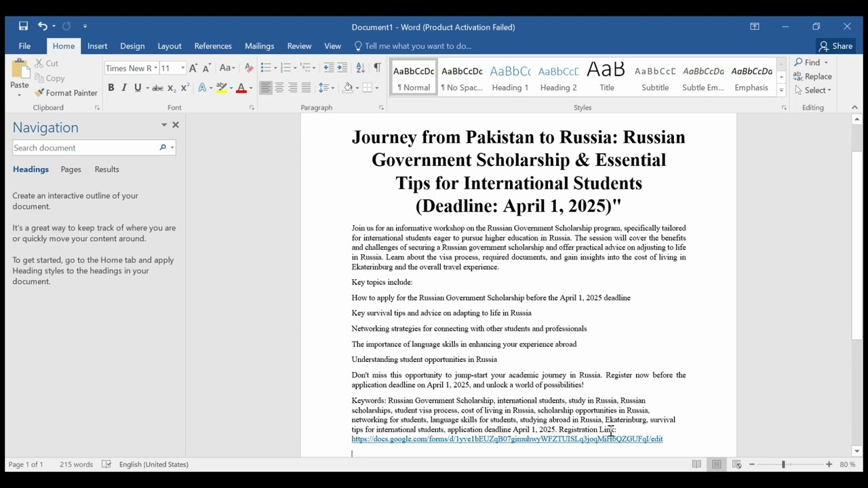Click the Tell me what you want field
The width and height of the screenshot is (868, 488).
412,46
